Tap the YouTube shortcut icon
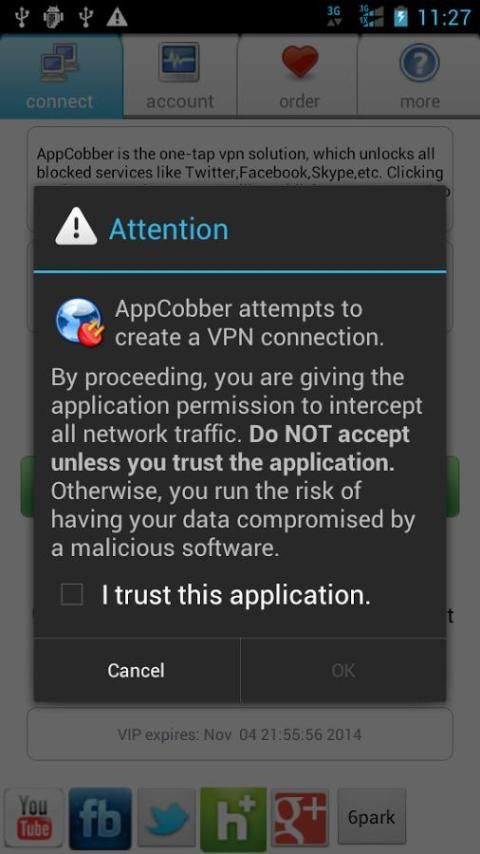This screenshot has height=854, width=480. click(34, 818)
